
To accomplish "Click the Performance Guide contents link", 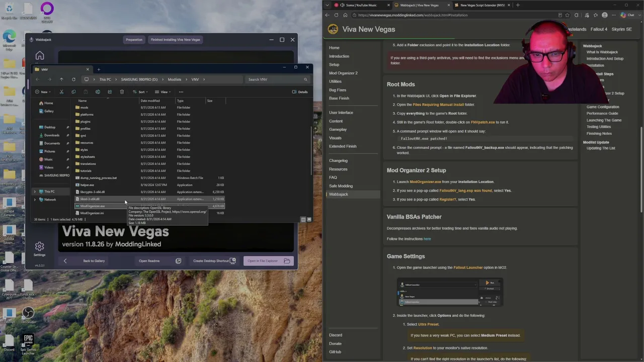I will pyautogui.click(x=602, y=113).
